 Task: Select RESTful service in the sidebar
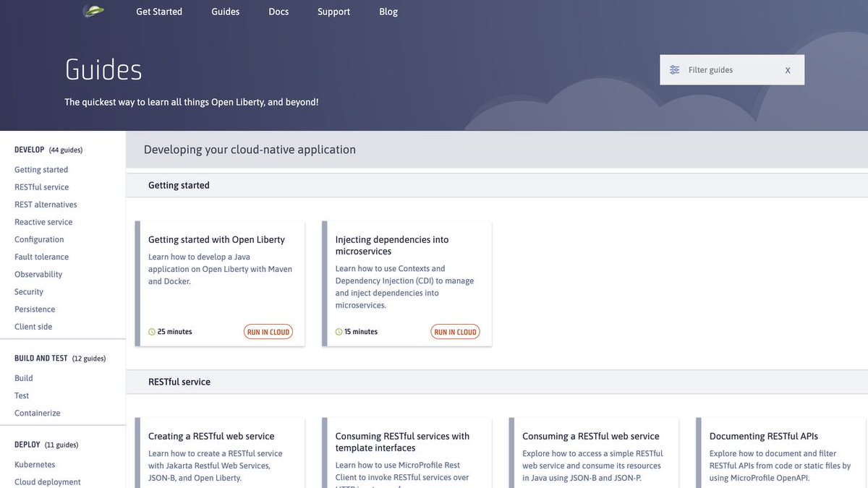[42, 187]
